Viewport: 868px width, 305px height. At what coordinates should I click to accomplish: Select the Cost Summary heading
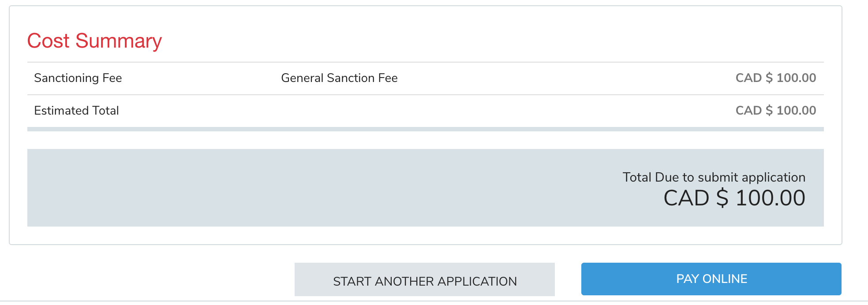point(94,41)
